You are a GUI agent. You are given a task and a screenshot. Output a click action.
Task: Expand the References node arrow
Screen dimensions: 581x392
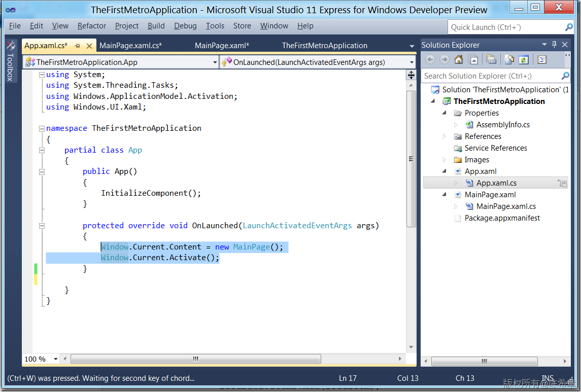point(445,136)
